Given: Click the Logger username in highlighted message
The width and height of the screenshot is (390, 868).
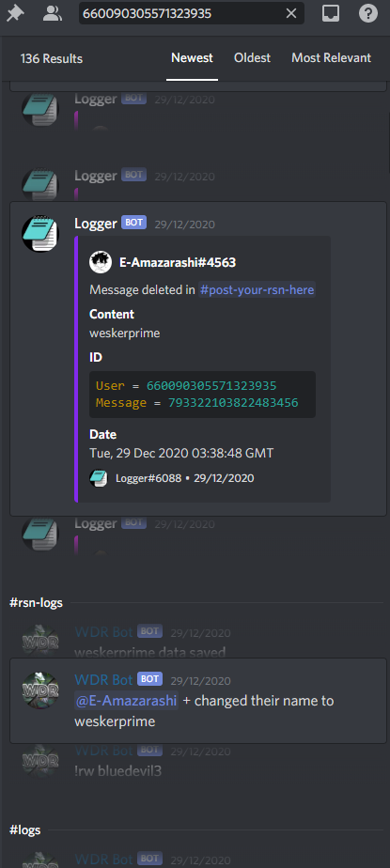Looking at the screenshot, I should tap(96, 223).
